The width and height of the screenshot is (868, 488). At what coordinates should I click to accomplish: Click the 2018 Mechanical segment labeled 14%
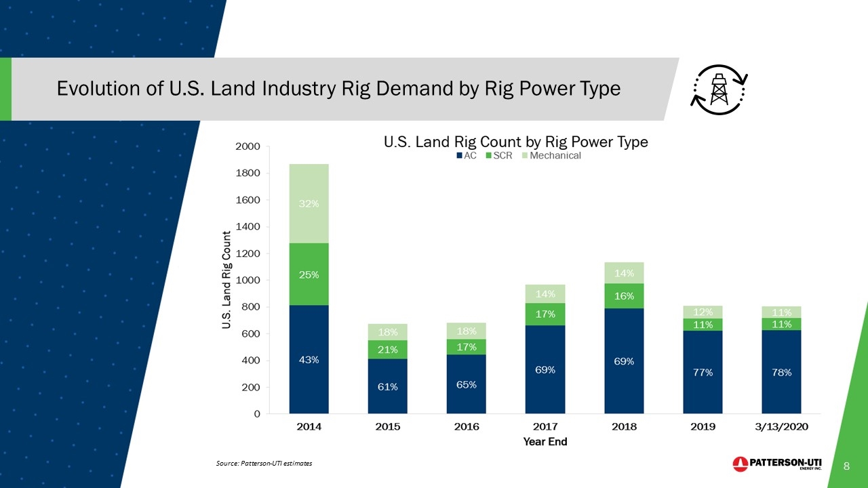click(x=624, y=273)
